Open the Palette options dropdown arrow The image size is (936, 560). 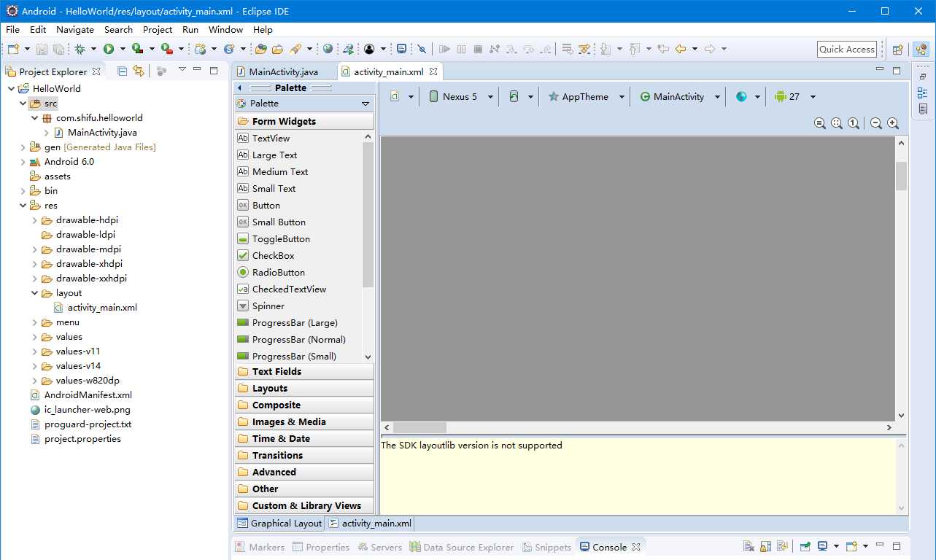(x=365, y=104)
